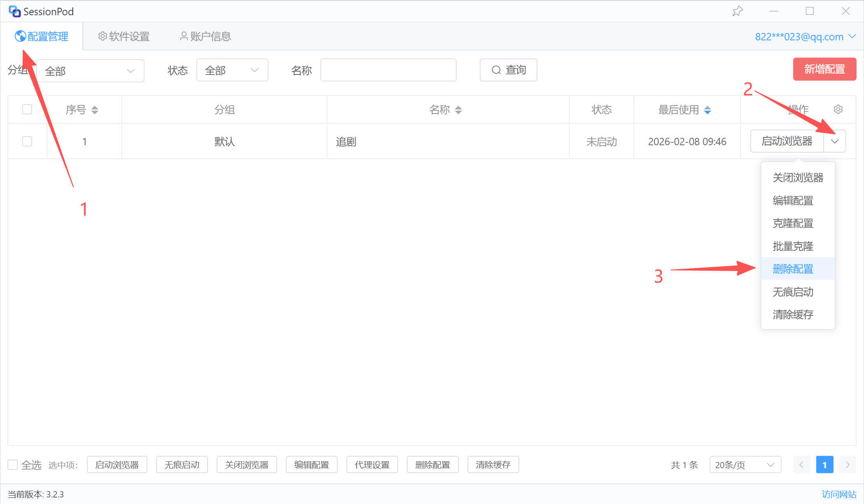864x504 pixels.
Task: Check the row 1 追剧 checkbox
Action: tap(27, 142)
